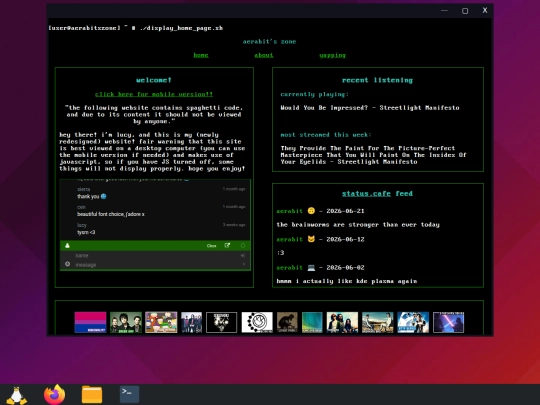Maximize the terminal window
The height and width of the screenshot is (405, 540).
[x=465, y=11]
